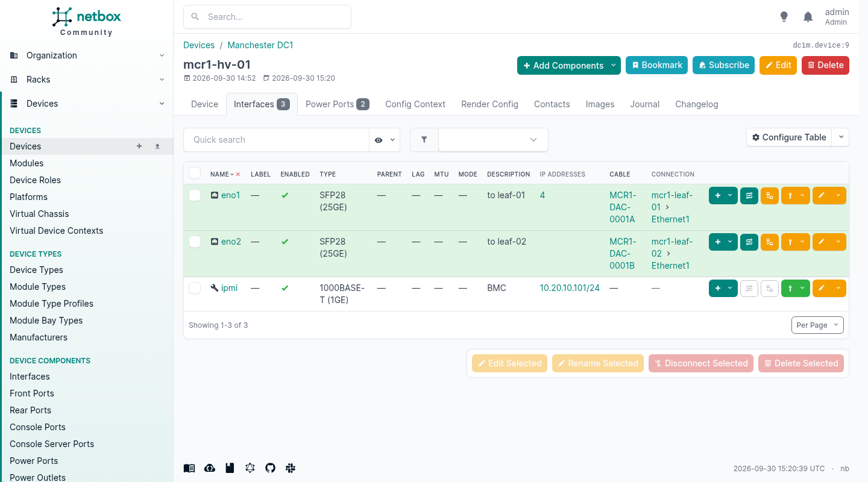The image size is (868, 482).
Task: Open the dropdown arrow beside Configure Table
Action: point(840,137)
